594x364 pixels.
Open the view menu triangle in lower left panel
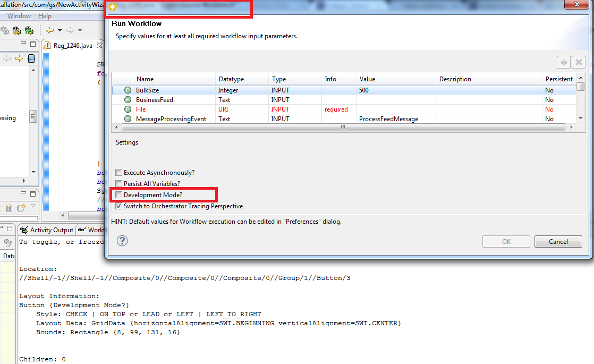tap(33, 206)
